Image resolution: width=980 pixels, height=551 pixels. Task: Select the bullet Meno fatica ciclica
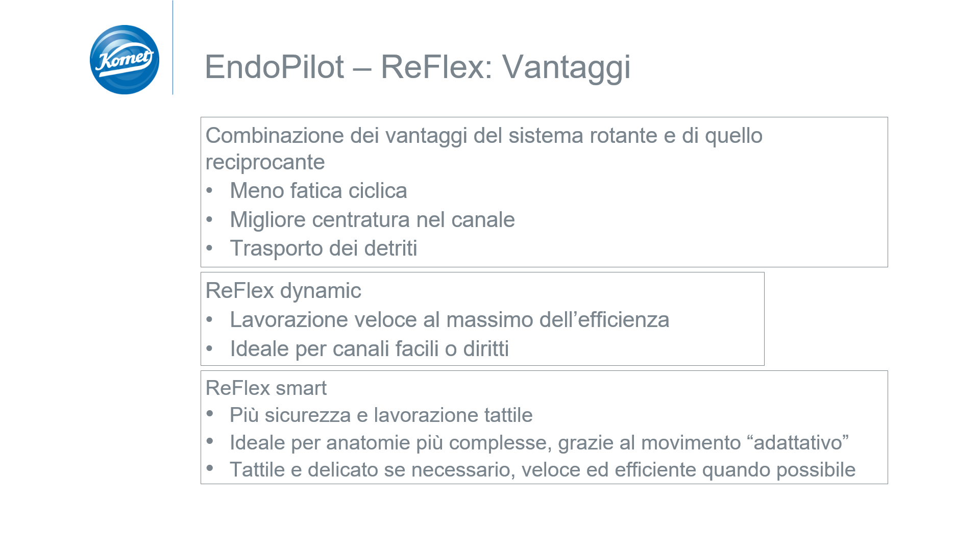[x=318, y=191]
